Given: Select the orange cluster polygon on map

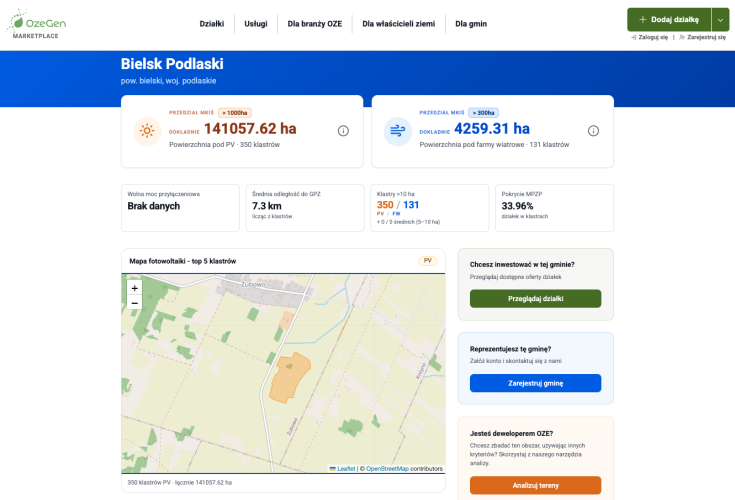Looking at the screenshot, I should click(288, 378).
